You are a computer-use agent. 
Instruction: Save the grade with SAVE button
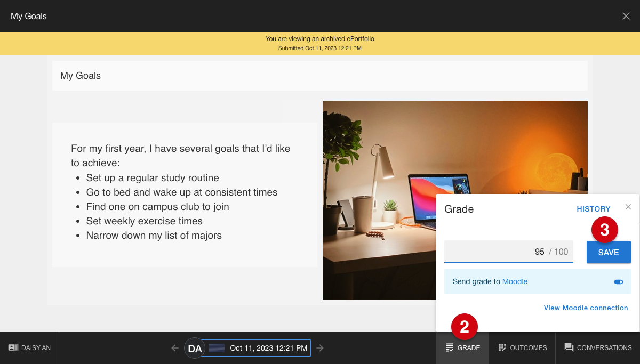[x=609, y=252]
